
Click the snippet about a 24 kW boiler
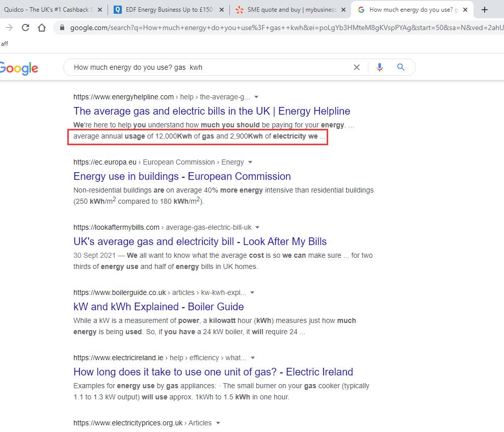215,326
